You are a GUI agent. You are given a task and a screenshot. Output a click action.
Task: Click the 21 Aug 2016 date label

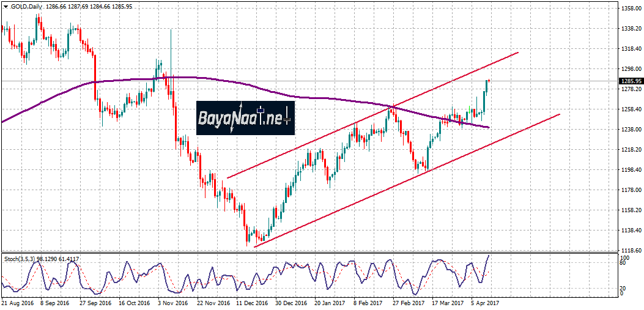pos(17,303)
